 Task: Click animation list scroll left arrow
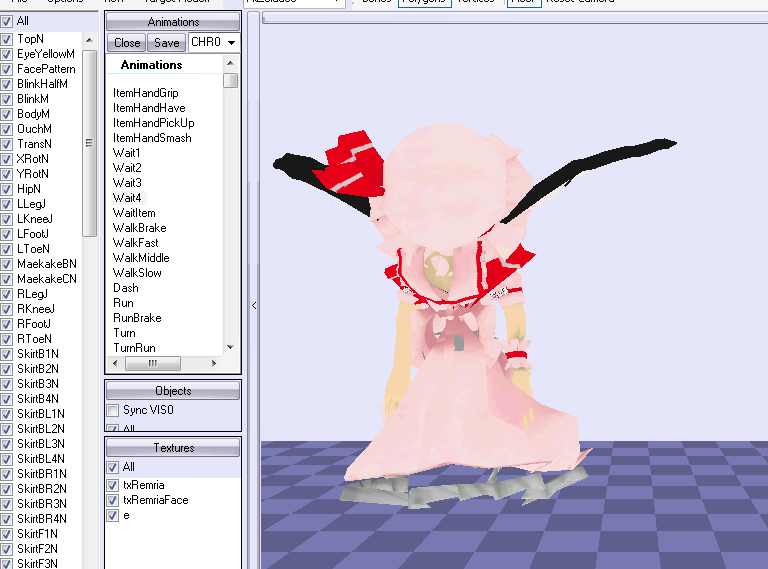coord(115,363)
